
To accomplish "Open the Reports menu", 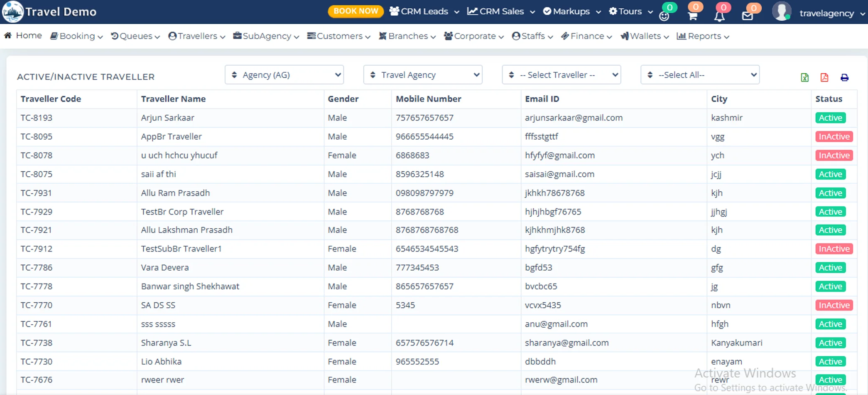I will (x=703, y=36).
